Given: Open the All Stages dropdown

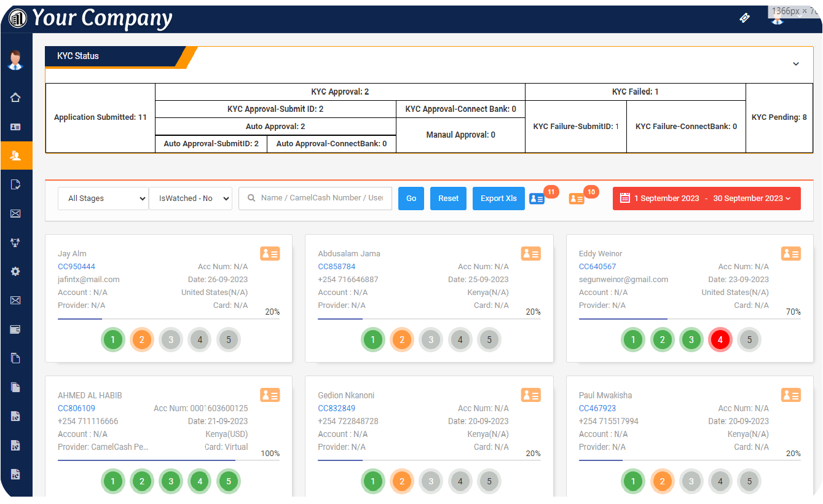Looking at the screenshot, I should click(x=103, y=199).
